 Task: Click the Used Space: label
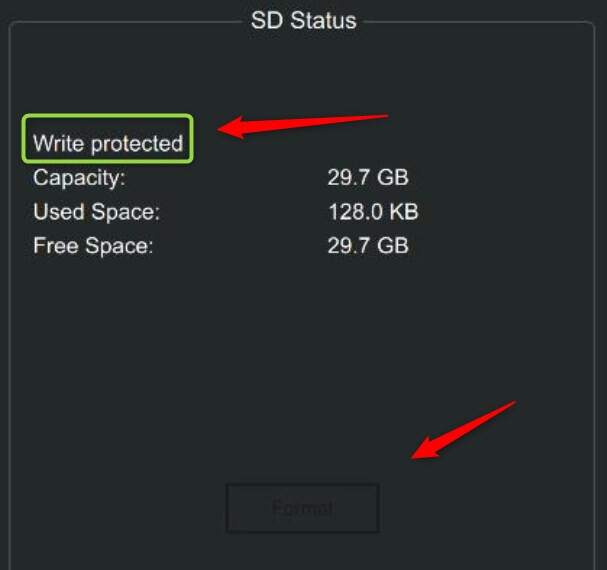coord(97,212)
